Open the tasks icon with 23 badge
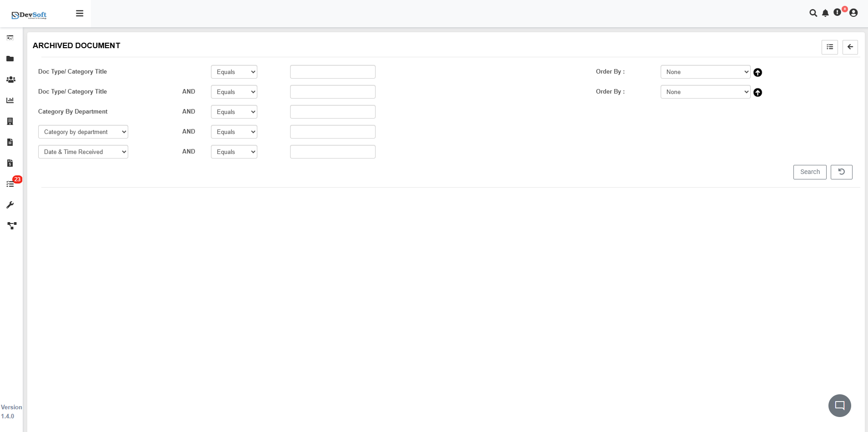Viewport: 868px width, 432px height. click(10, 183)
